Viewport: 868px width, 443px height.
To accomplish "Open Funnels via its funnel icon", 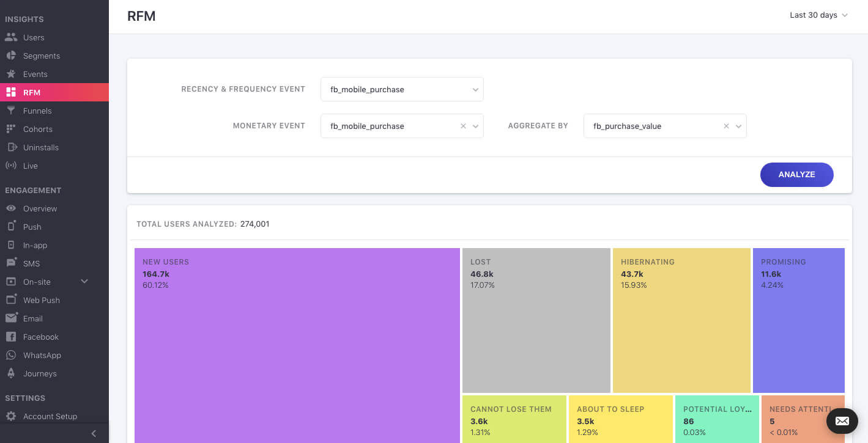I will [x=11, y=111].
